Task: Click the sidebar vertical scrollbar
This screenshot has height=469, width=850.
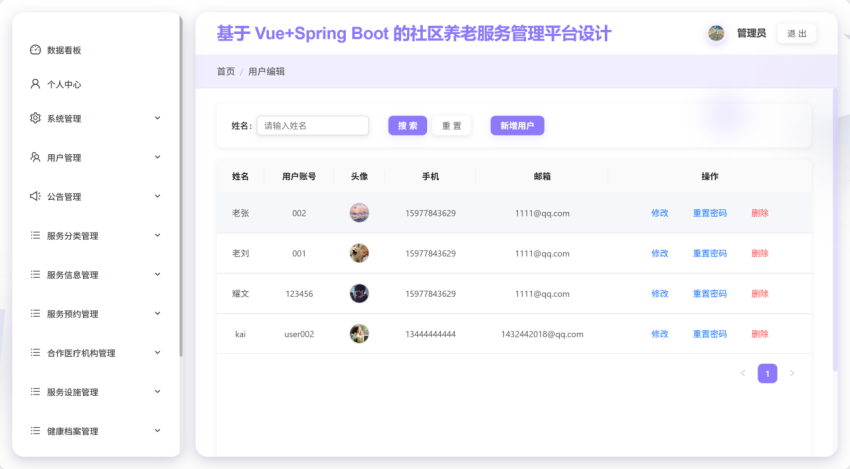Action: point(181,187)
